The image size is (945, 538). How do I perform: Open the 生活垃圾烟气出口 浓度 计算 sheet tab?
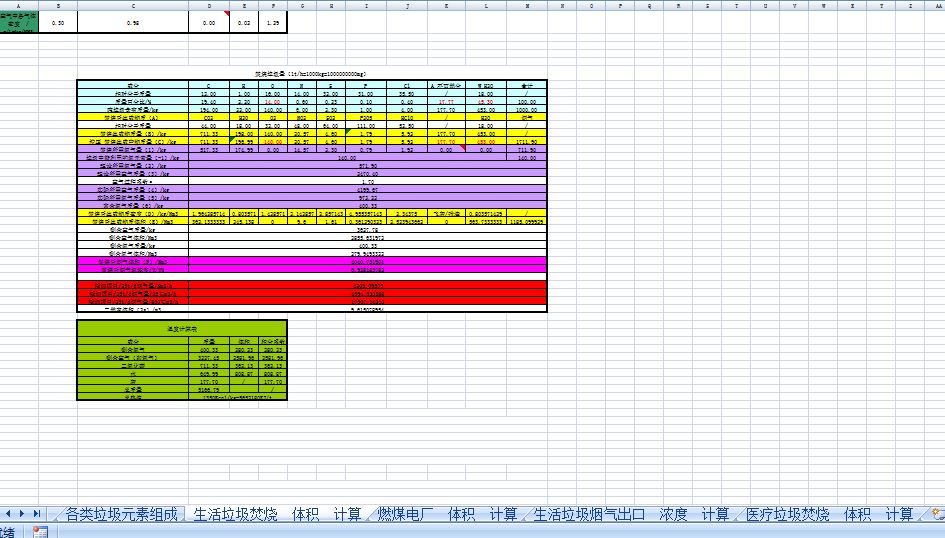tap(632, 514)
